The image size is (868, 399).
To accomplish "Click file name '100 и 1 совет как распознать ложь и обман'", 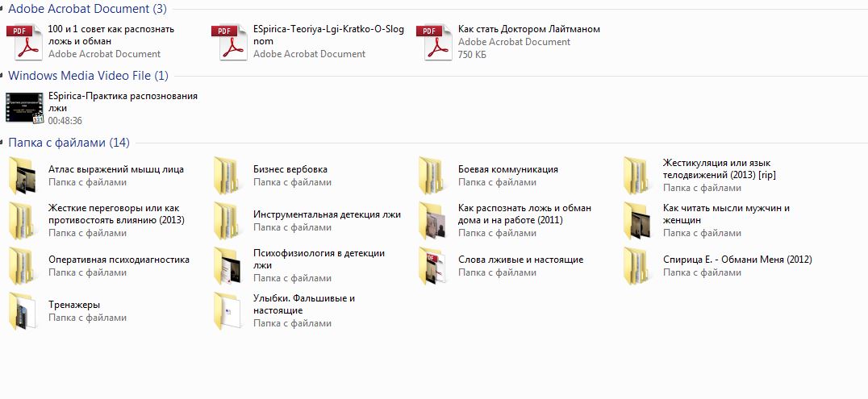I will pos(111,35).
